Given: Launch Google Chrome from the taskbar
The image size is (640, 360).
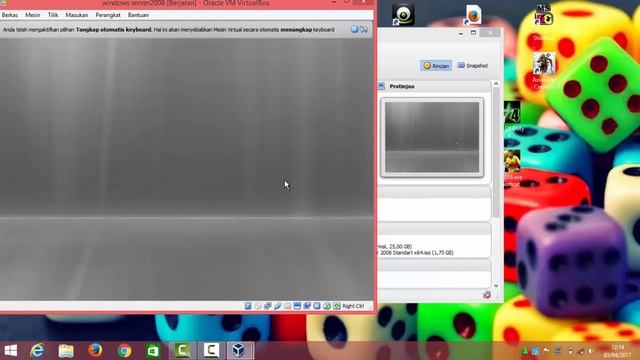Looking at the screenshot, I should coord(124,351).
